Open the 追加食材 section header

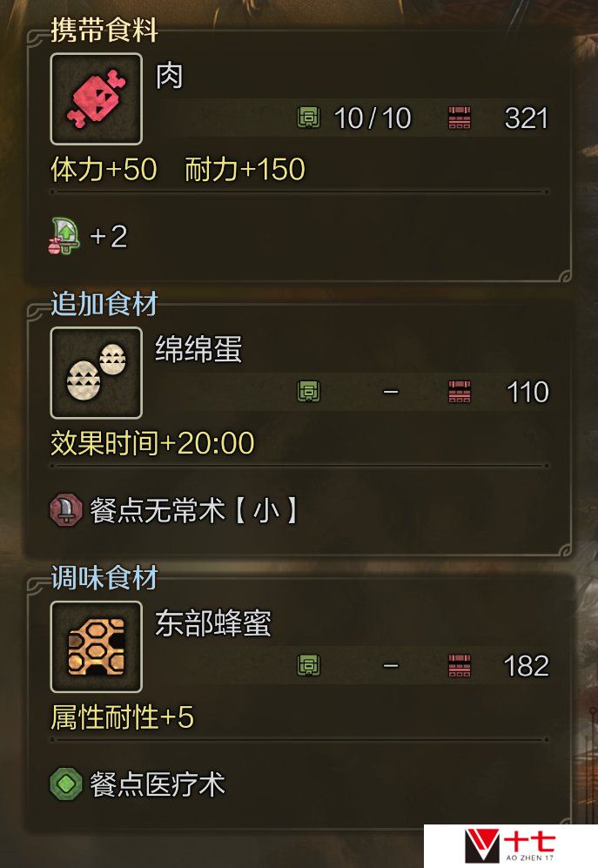104,303
